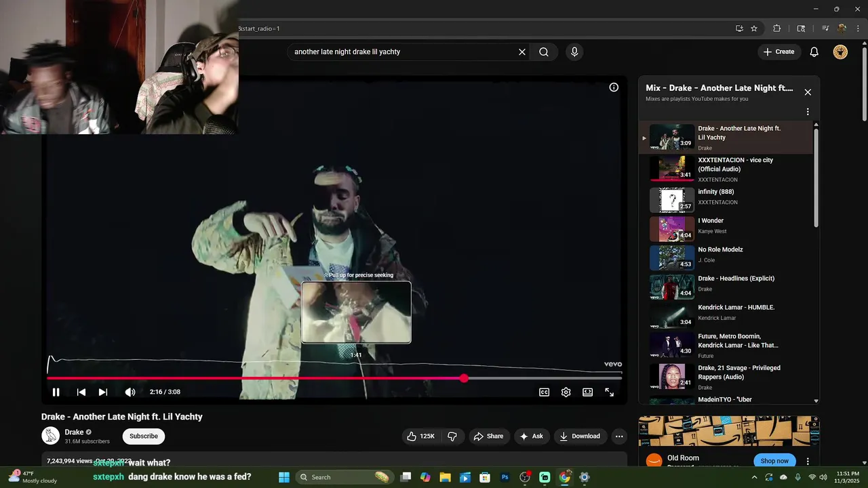Open the info card icon on video
This screenshot has height=488, width=868.
point(614,87)
